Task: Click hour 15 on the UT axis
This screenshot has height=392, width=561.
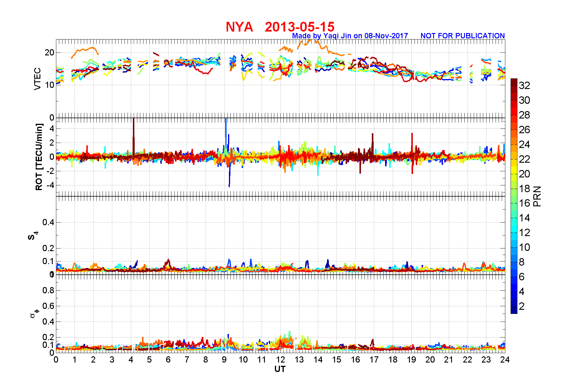Action: pos(336,360)
